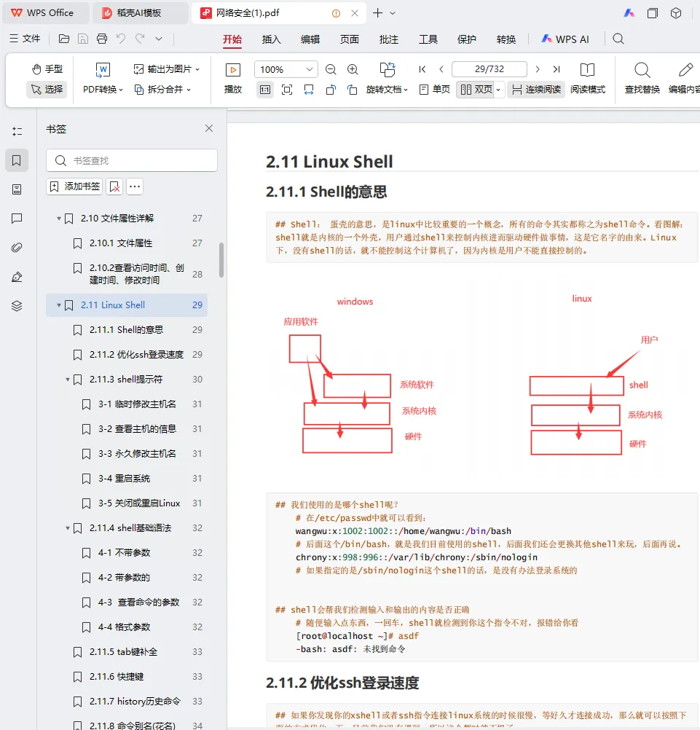The width and height of the screenshot is (700, 730).
Task: Open the thumbnail pages panel in sidebar
Action: 17,189
